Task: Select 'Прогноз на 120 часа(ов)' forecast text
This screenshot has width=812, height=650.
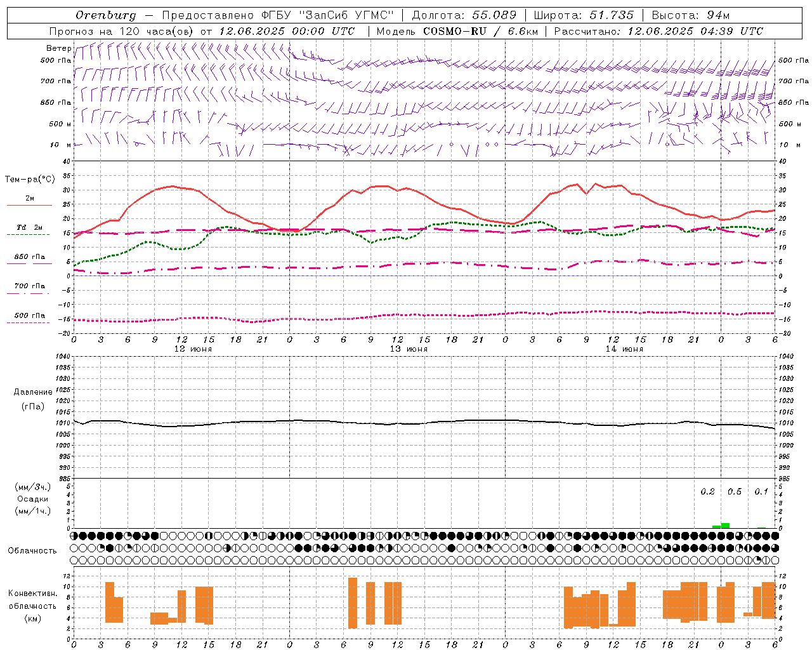Action: click(x=122, y=31)
